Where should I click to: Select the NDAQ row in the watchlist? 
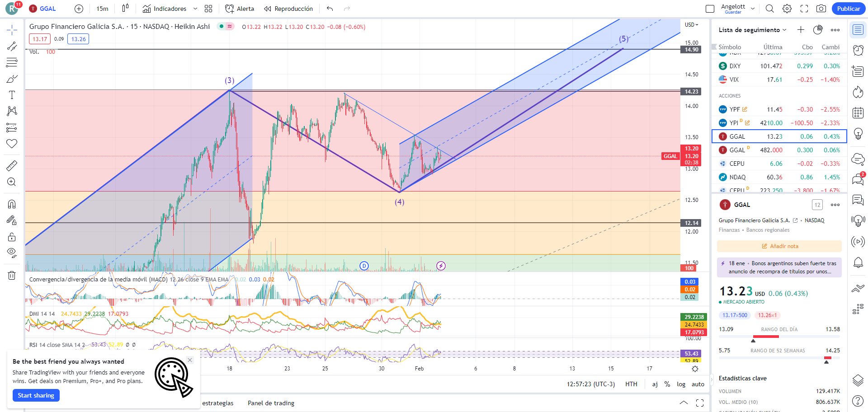point(779,177)
